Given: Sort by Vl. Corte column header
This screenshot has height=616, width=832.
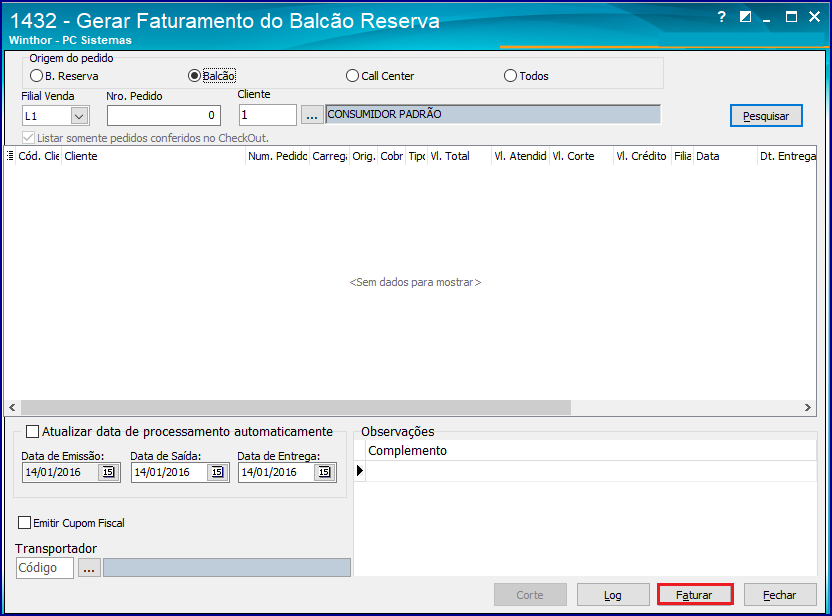Looking at the screenshot, I should pos(582,156).
